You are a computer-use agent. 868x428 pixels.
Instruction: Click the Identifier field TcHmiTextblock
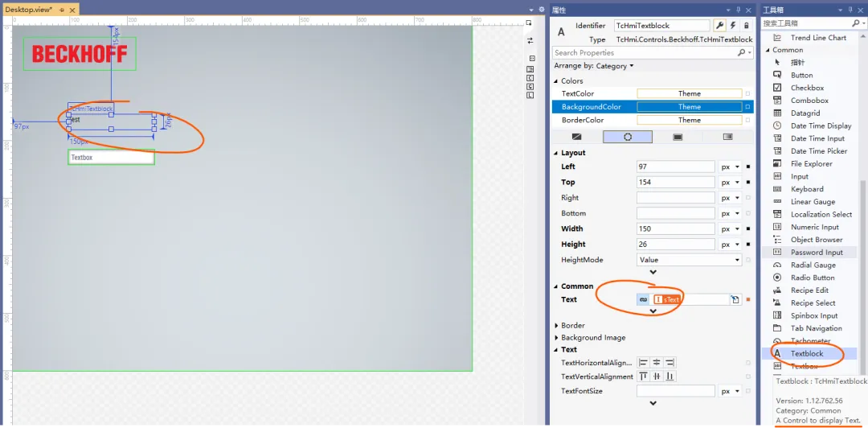click(662, 26)
